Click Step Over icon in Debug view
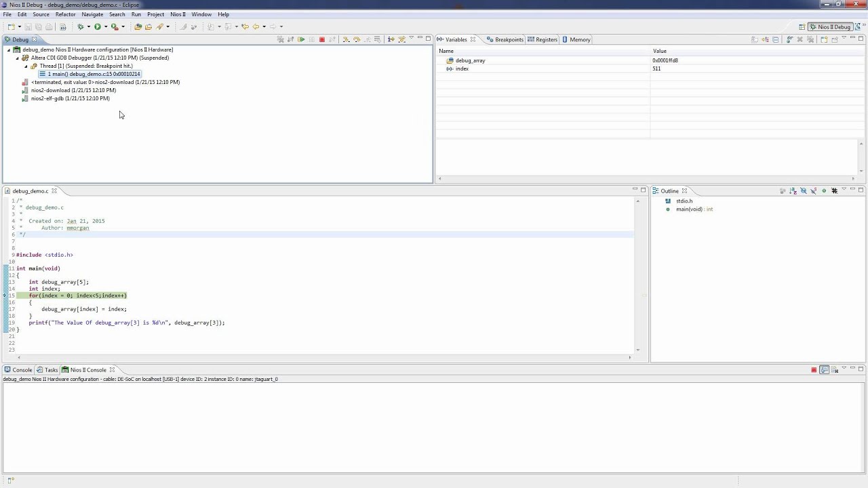Viewport: 868px width, 488px height. tap(357, 39)
